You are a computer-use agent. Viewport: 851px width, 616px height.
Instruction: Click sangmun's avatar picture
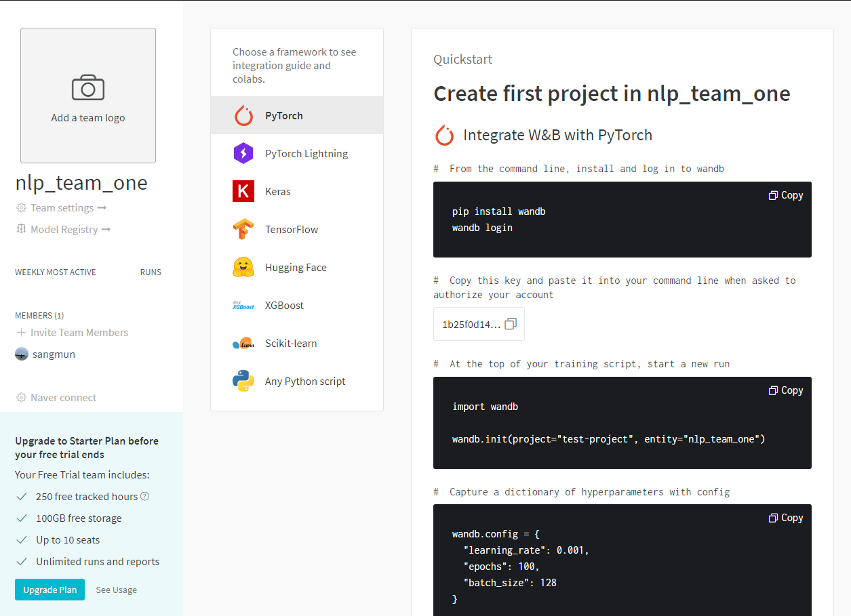point(22,354)
